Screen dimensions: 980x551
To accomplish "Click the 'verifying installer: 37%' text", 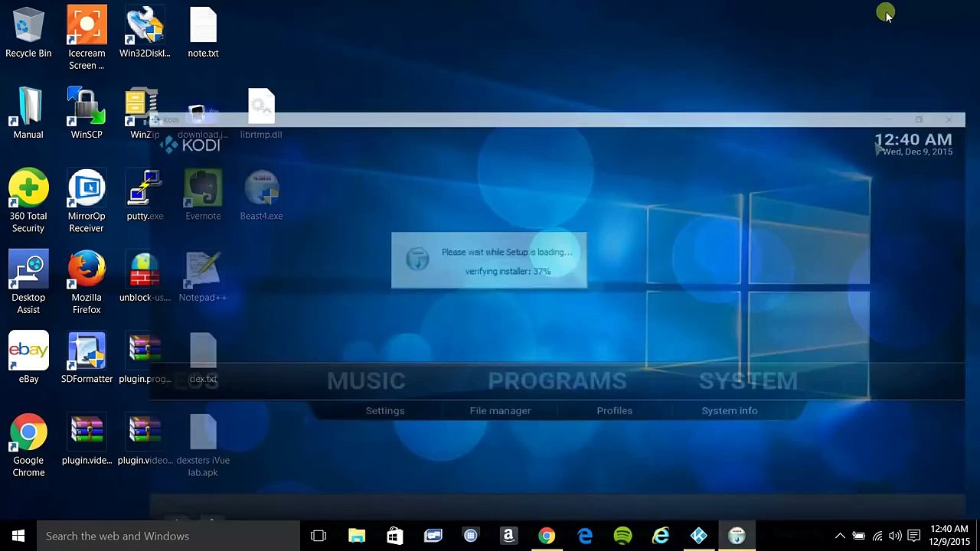I will (508, 272).
